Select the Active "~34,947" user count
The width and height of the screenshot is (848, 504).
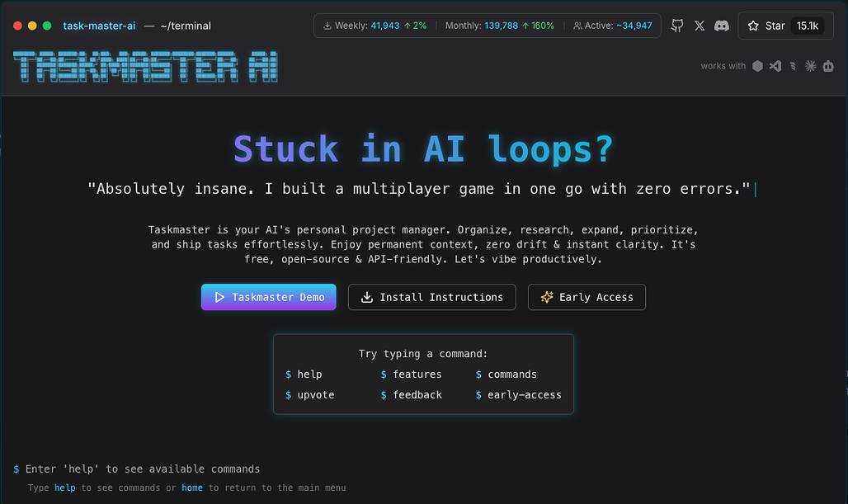634,26
